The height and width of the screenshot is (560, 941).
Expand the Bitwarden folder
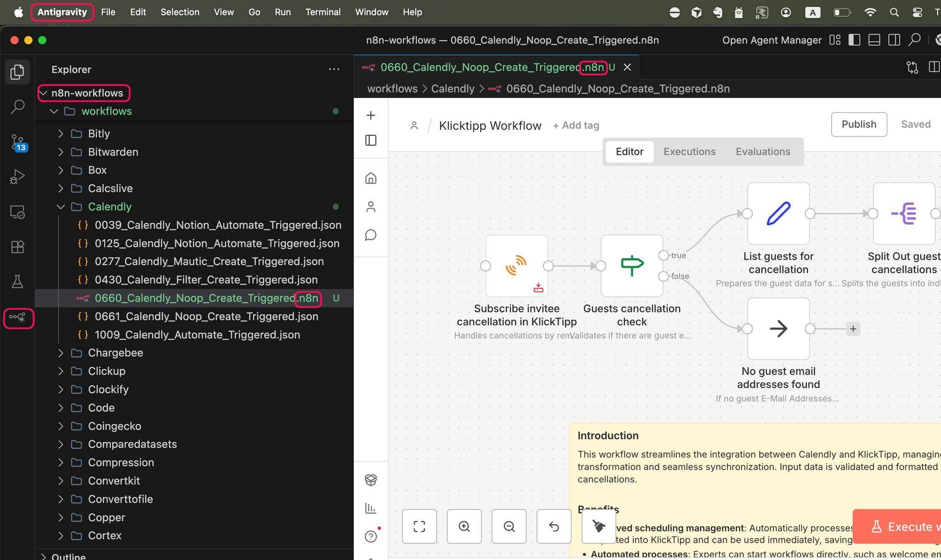(113, 152)
